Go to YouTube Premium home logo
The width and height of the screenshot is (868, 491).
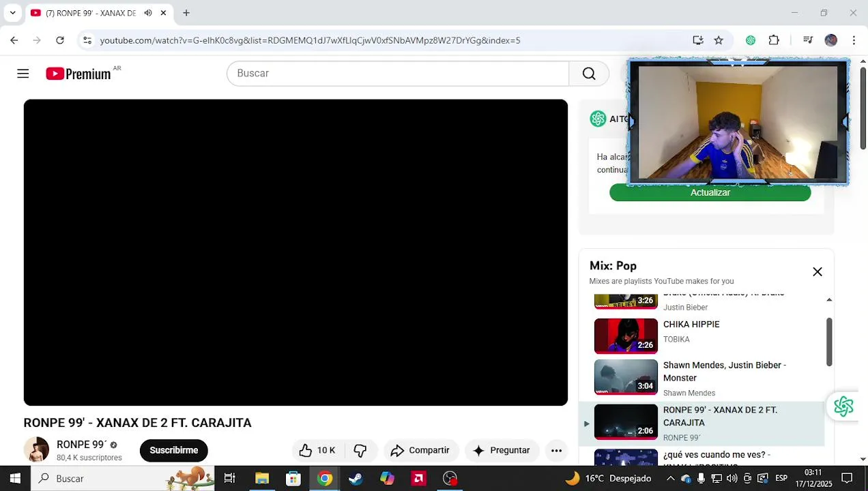78,74
